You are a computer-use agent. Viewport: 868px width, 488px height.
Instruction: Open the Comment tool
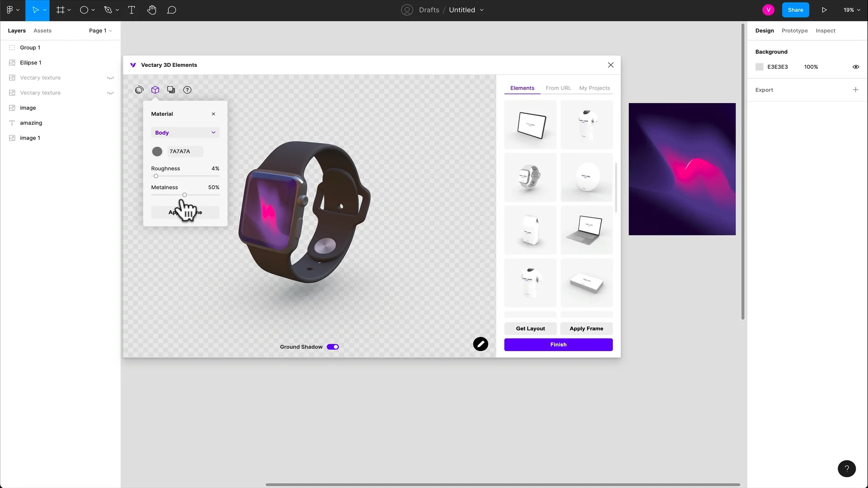click(x=172, y=10)
